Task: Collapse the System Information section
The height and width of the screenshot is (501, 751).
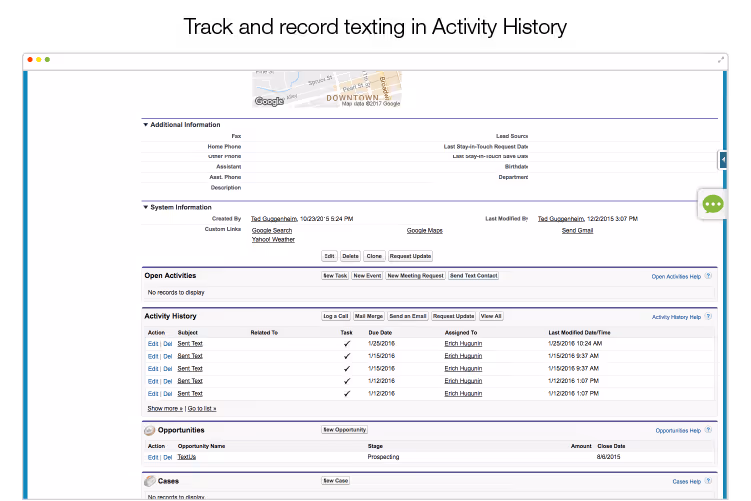Action: (146, 207)
